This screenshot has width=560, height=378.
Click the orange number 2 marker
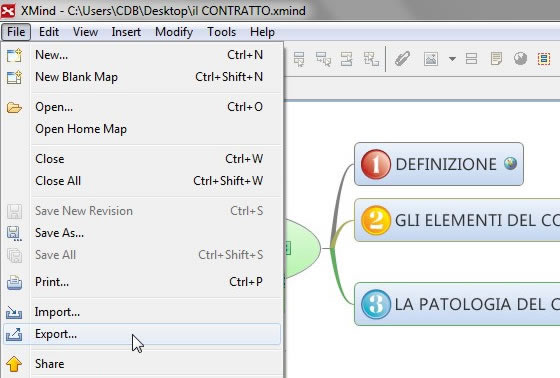click(376, 220)
